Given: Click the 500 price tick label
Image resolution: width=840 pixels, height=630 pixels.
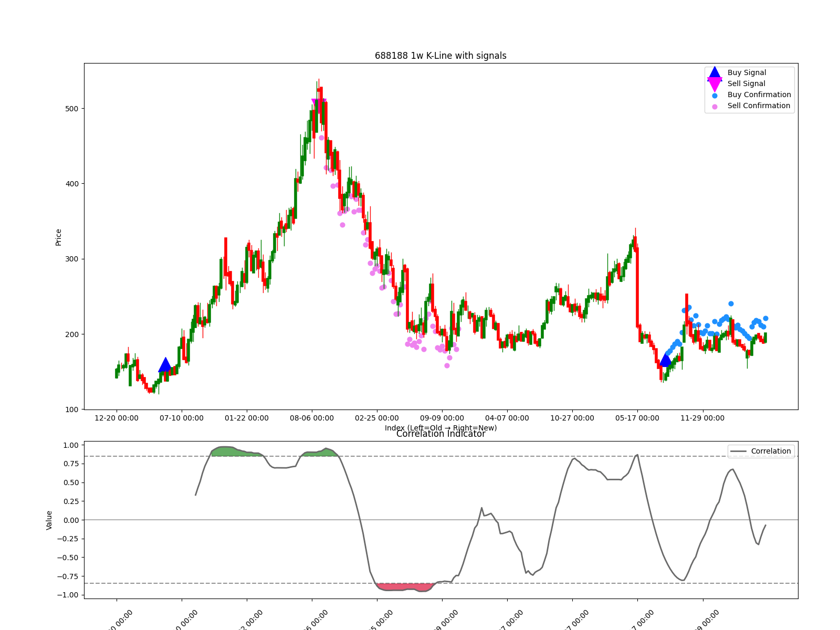Looking at the screenshot, I should [72, 109].
